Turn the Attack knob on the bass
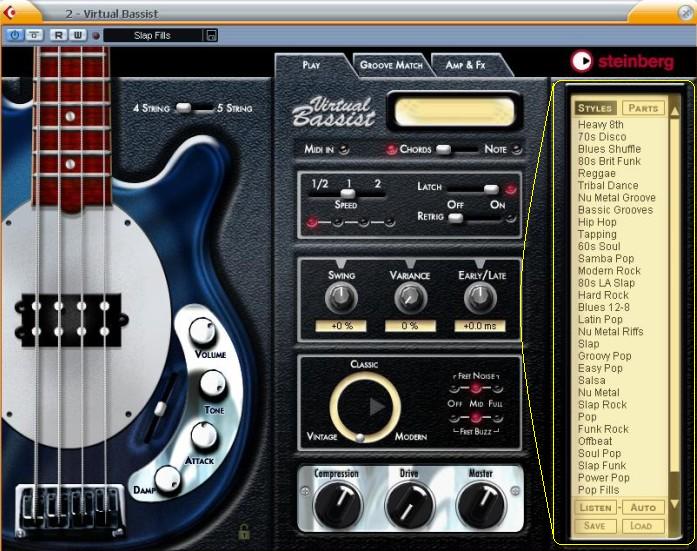 [x=204, y=435]
